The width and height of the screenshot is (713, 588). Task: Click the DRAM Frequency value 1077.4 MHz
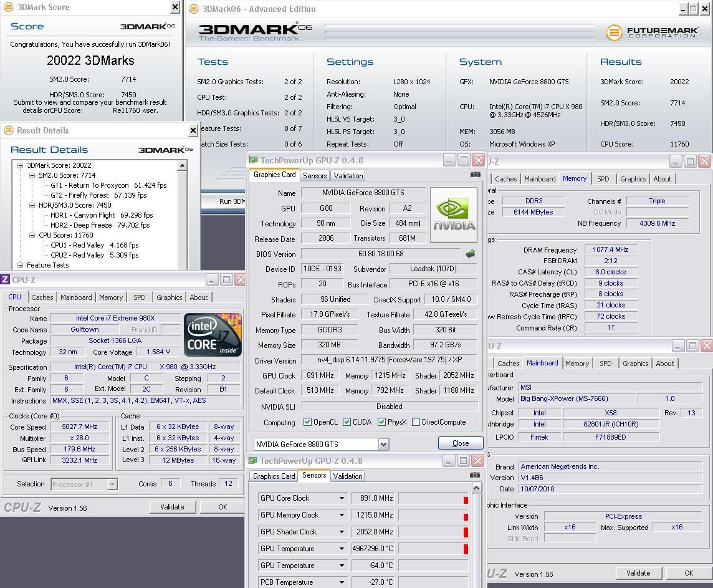coord(611,249)
